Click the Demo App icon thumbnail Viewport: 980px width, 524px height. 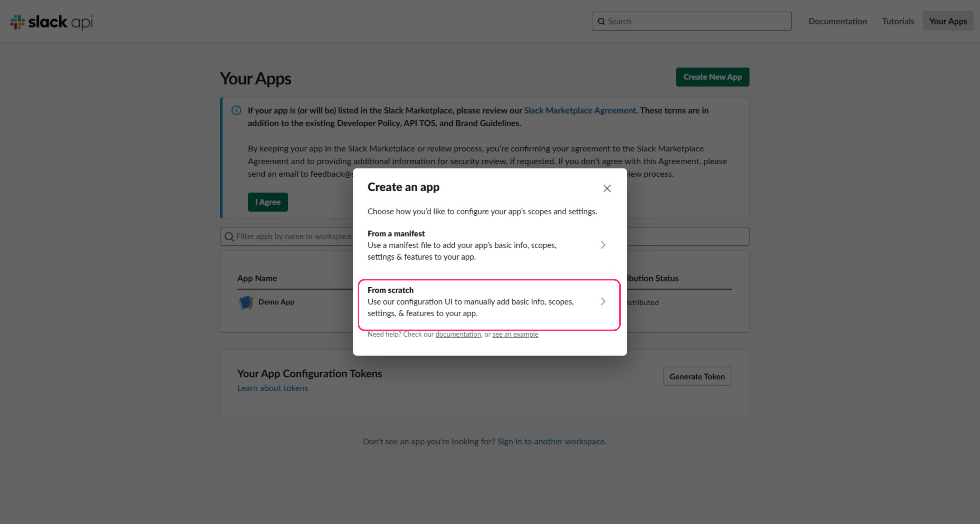(246, 302)
